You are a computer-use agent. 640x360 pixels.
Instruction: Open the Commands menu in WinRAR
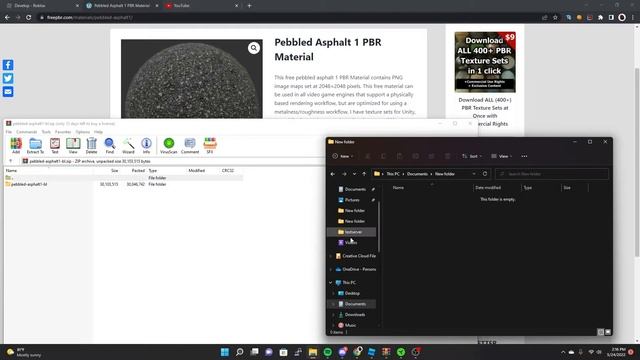pos(27,132)
